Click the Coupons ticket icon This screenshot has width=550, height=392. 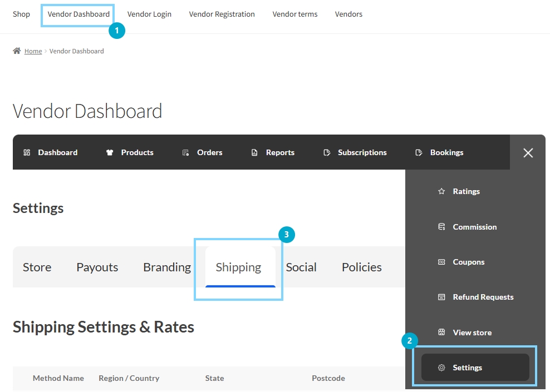(x=441, y=262)
